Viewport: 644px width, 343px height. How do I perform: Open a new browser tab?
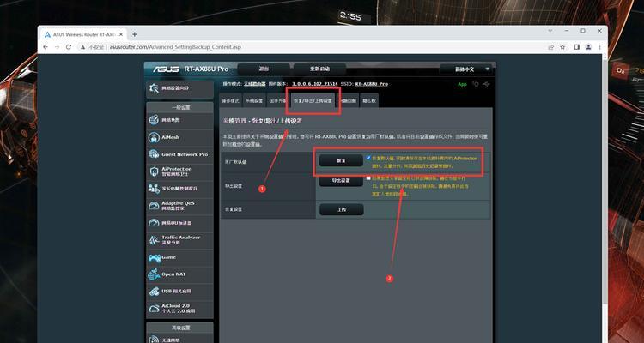(x=134, y=34)
